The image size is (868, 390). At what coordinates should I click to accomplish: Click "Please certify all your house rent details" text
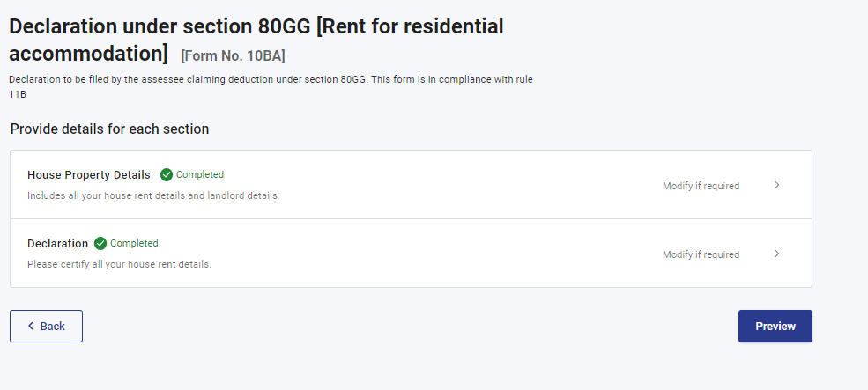click(x=120, y=263)
